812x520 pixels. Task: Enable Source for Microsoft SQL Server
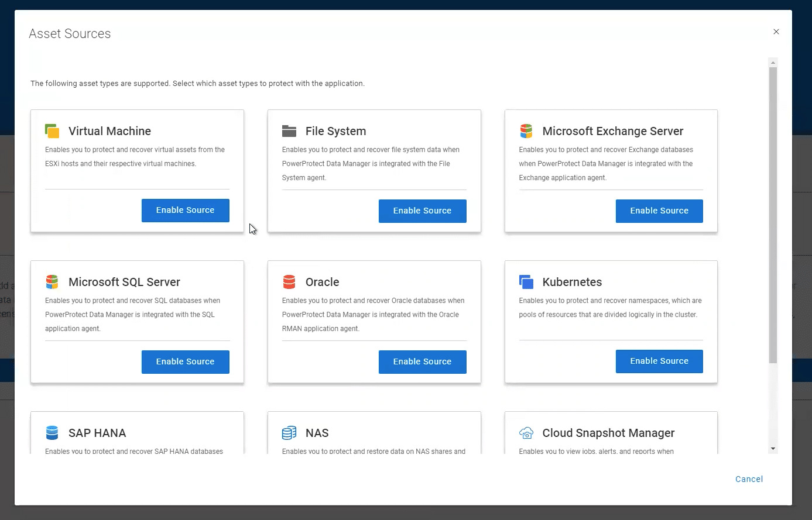coord(186,362)
